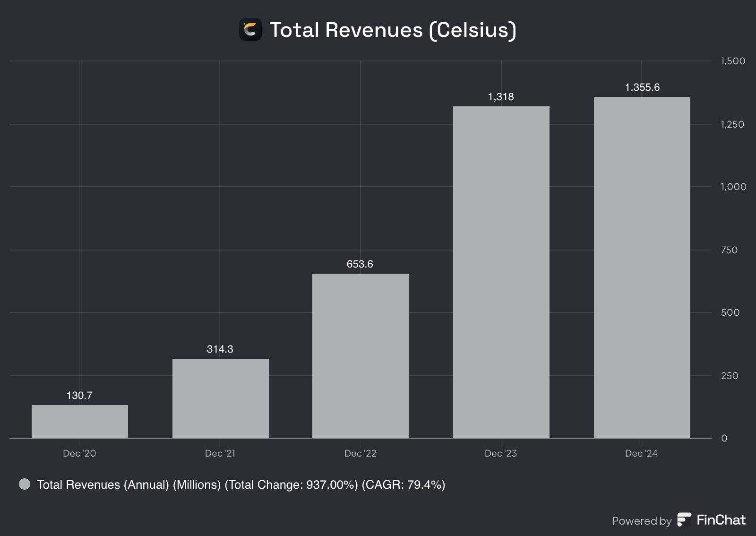Click the 0 y-axis tick label
The height and width of the screenshot is (536, 756).
[724, 438]
